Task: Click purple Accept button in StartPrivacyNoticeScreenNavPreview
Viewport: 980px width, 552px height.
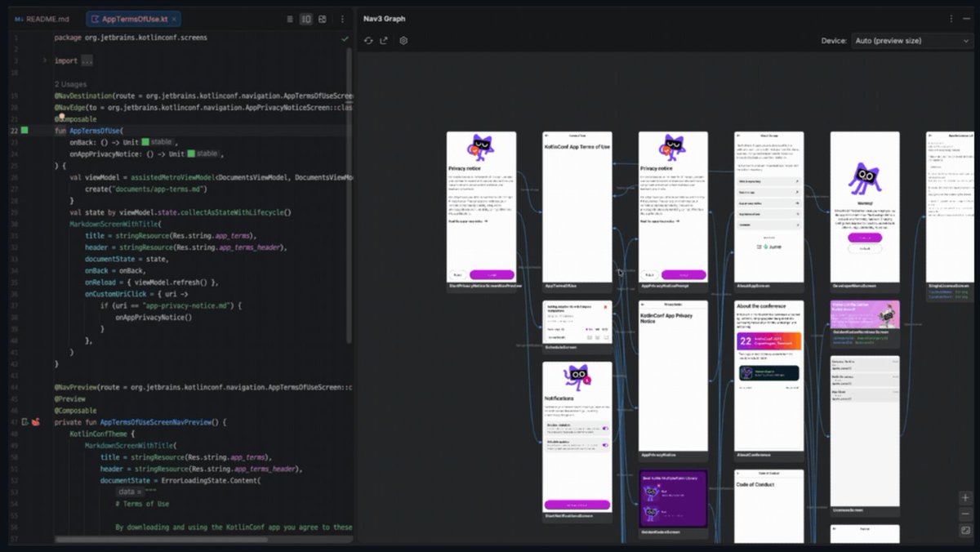Action: (492, 275)
